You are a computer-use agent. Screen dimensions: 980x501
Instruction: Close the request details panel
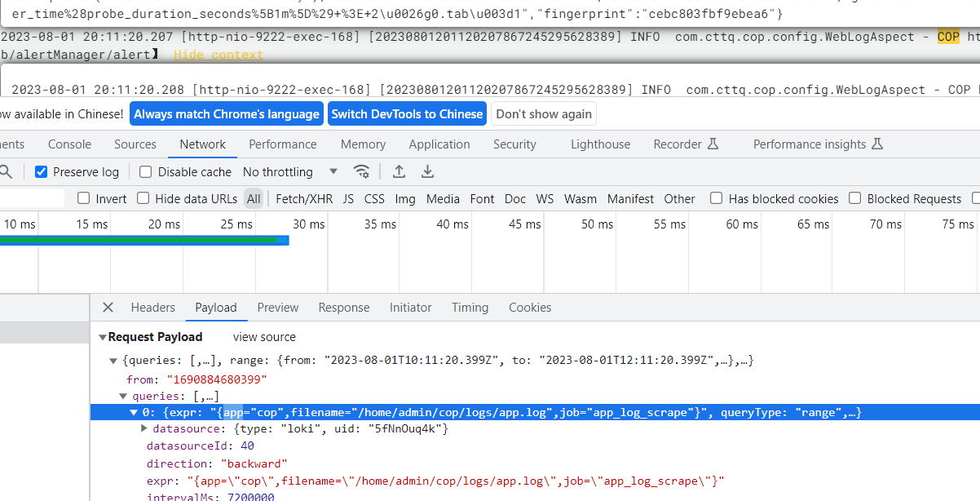tap(108, 308)
